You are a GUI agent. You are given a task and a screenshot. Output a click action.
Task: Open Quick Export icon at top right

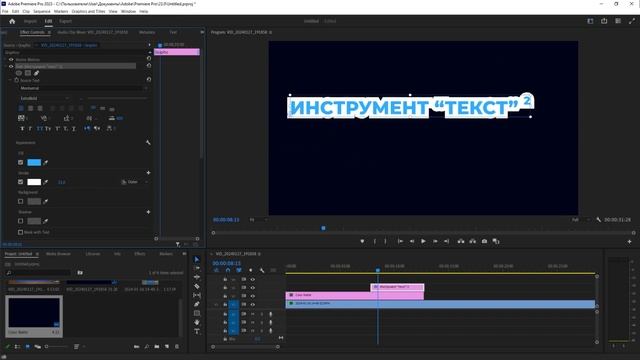604,21
